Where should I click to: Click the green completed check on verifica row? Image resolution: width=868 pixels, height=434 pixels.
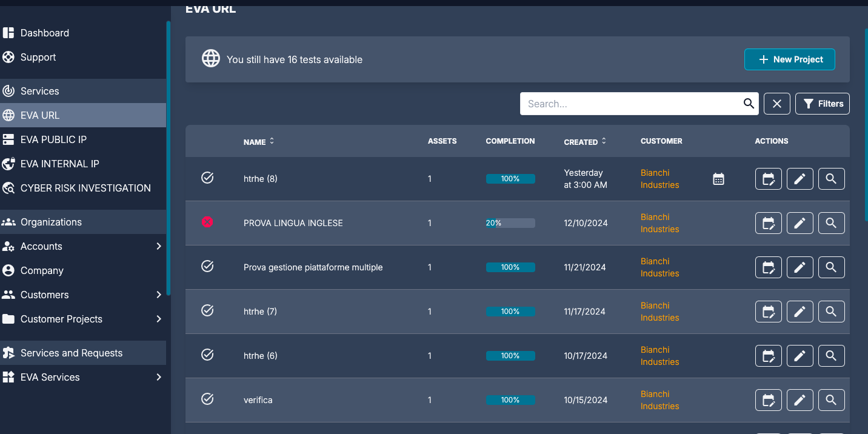207,399
